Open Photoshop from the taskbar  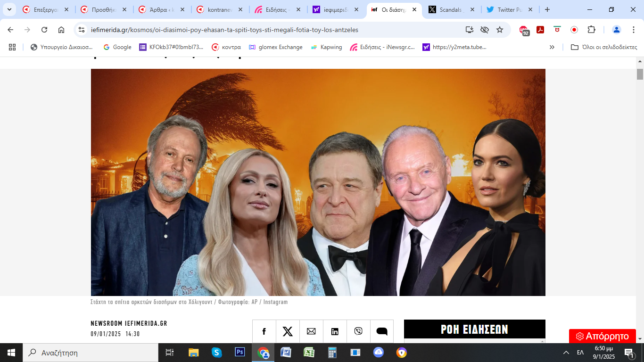tap(240, 352)
